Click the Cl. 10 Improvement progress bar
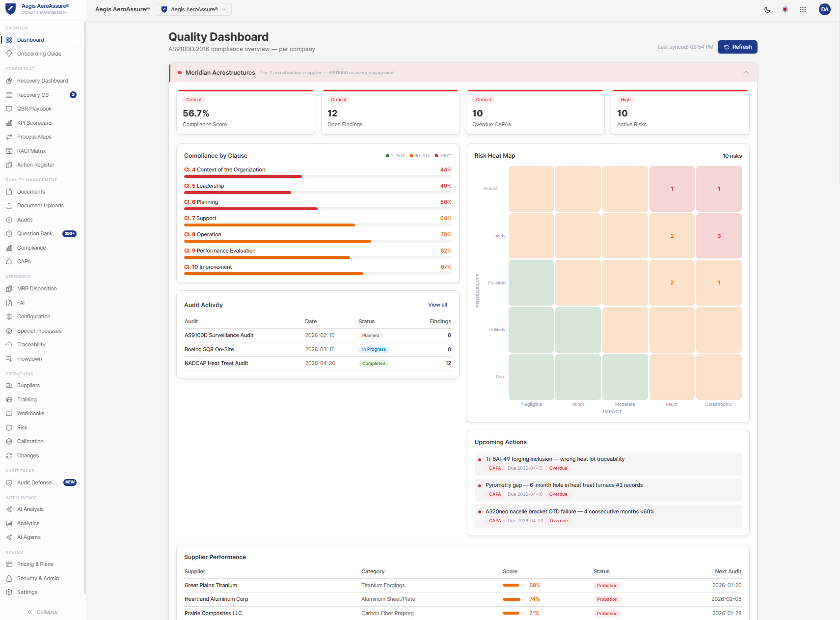 (318, 273)
